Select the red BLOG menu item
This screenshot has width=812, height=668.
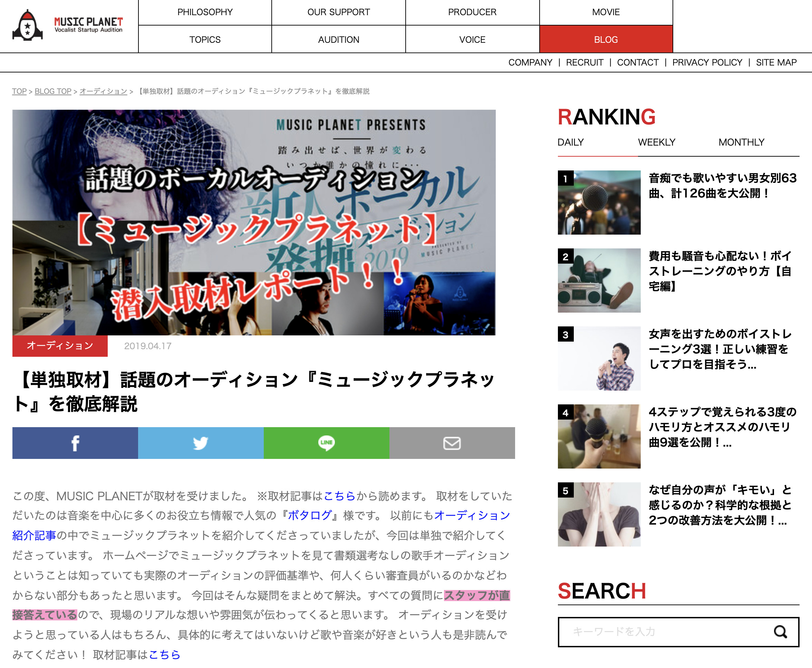[606, 39]
